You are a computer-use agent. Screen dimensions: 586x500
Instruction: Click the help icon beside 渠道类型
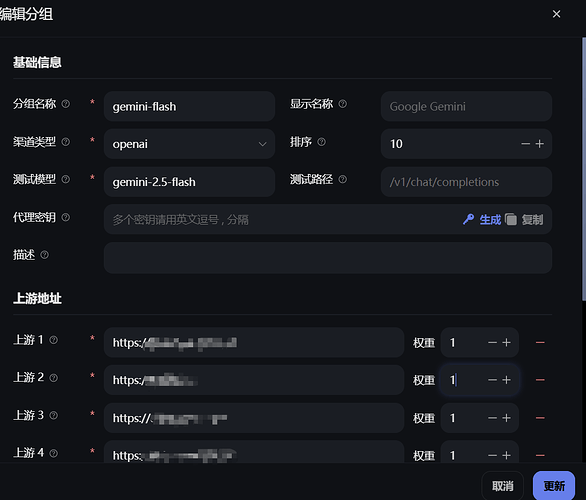[65, 142]
